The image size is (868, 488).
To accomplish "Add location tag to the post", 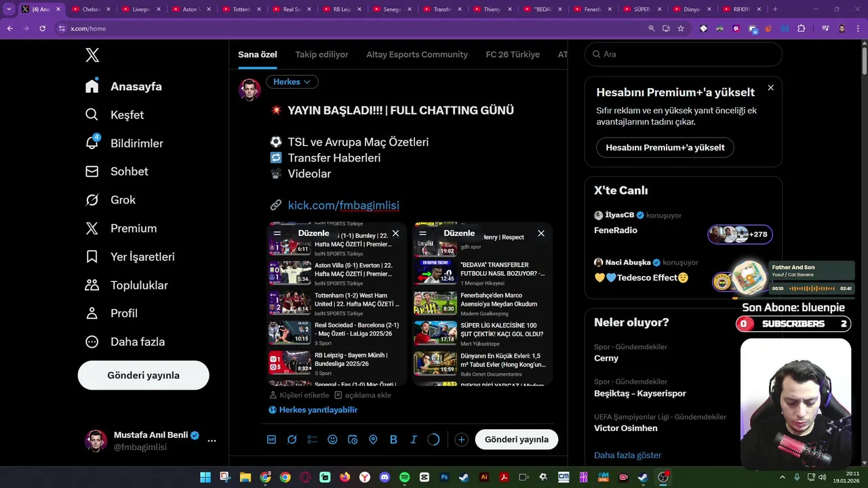I will click(x=373, y=439).
